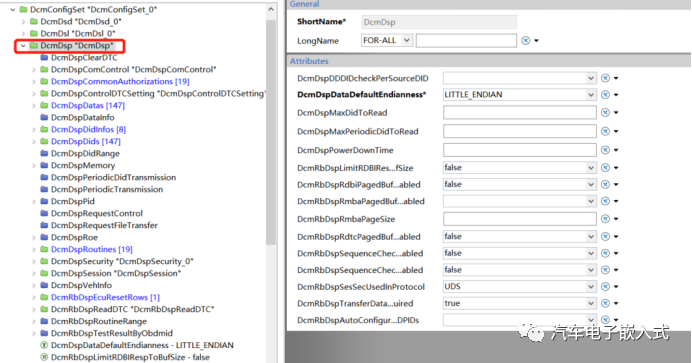The image size is (692, 363).
Task: Open the arrow menu next to LongName reset icon
Action: click(x=537, y=41)
